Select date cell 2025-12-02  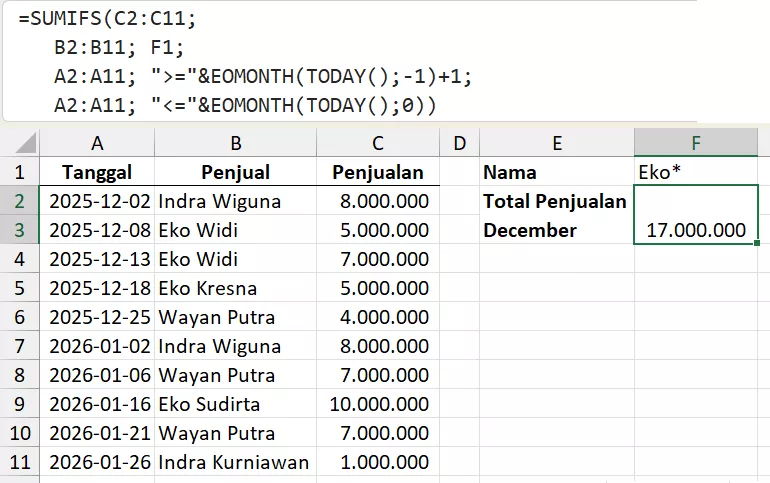click(x=97, y=201)
